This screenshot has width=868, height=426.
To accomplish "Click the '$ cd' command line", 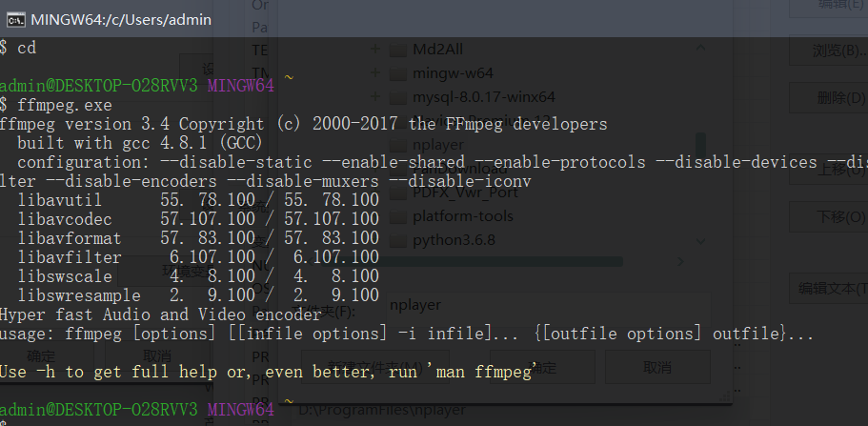I will (18, 49).
